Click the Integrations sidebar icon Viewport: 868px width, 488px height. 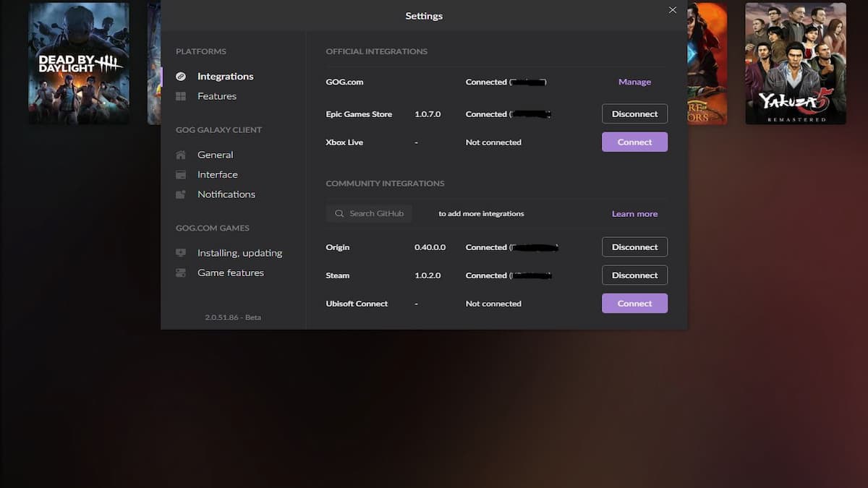[181, 77]
